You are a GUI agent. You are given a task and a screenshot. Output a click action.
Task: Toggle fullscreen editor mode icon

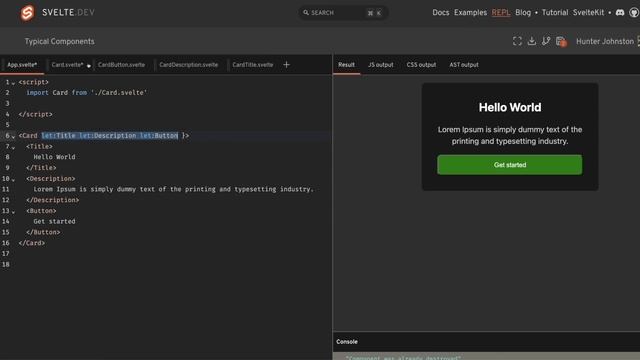point(517,41)
